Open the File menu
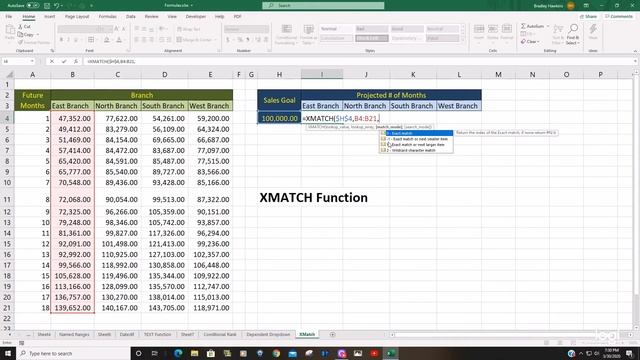Image resolution: width=640 pixels, height=360 pixels. pyautogui.click(x=9, y=17)
